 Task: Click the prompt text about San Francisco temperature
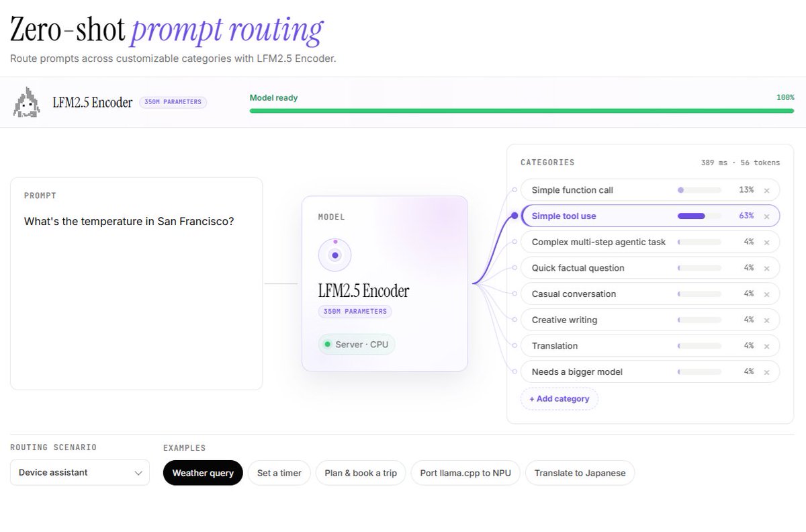click(129, 221)
